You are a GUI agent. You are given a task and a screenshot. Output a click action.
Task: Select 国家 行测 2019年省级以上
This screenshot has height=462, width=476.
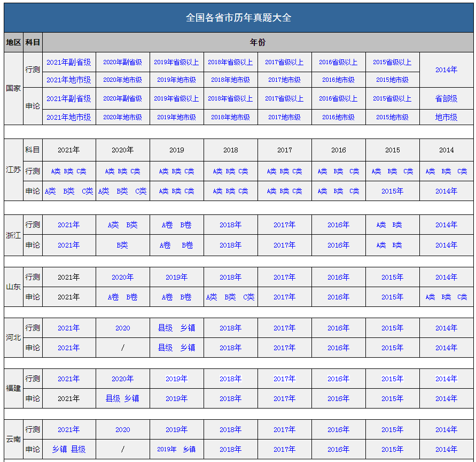pyautogui.click(x=176, y=62)
